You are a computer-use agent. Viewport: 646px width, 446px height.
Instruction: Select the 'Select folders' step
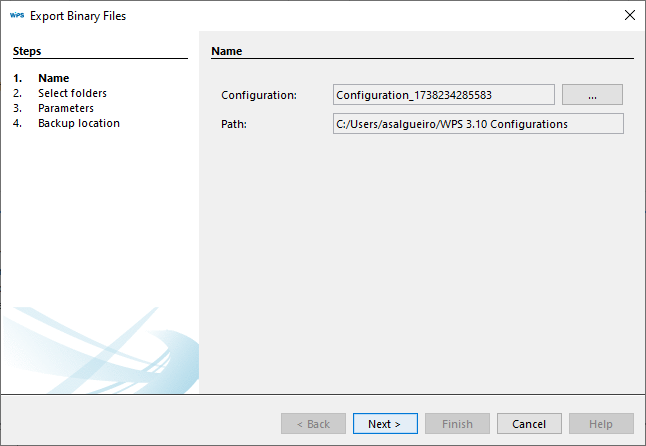pos(72,93)
